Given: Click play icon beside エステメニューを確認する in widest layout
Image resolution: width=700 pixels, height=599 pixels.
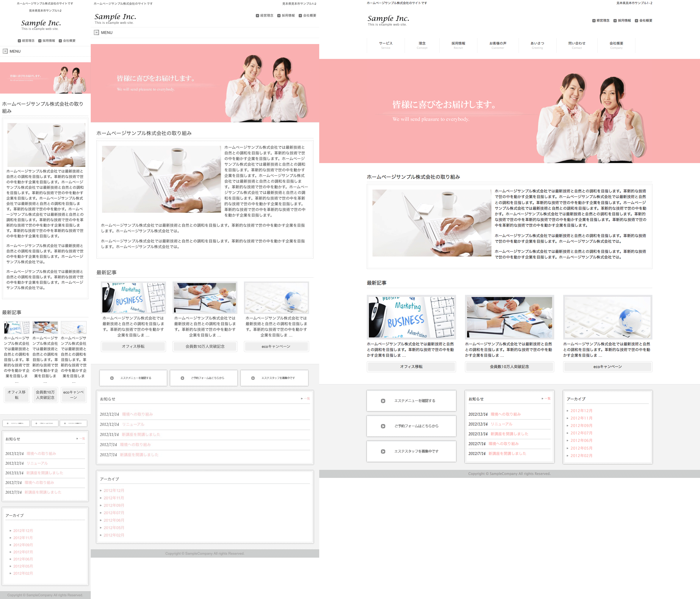Looking at the screenshot, I should click(383, 401).
